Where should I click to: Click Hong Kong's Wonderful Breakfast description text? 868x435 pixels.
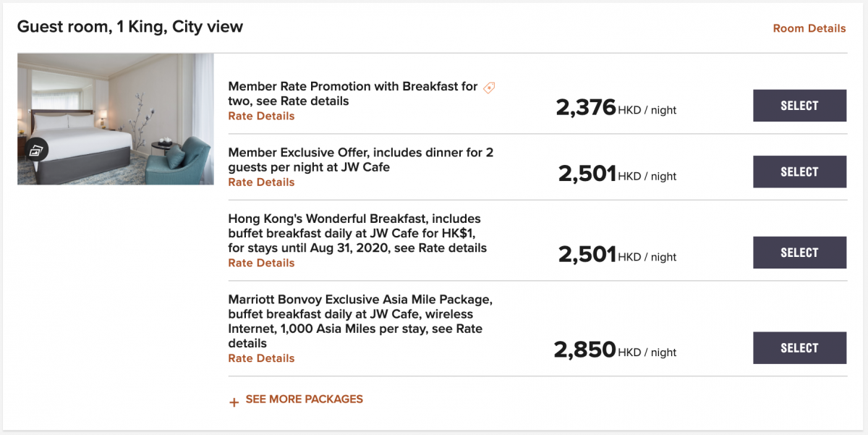point(357,233)
